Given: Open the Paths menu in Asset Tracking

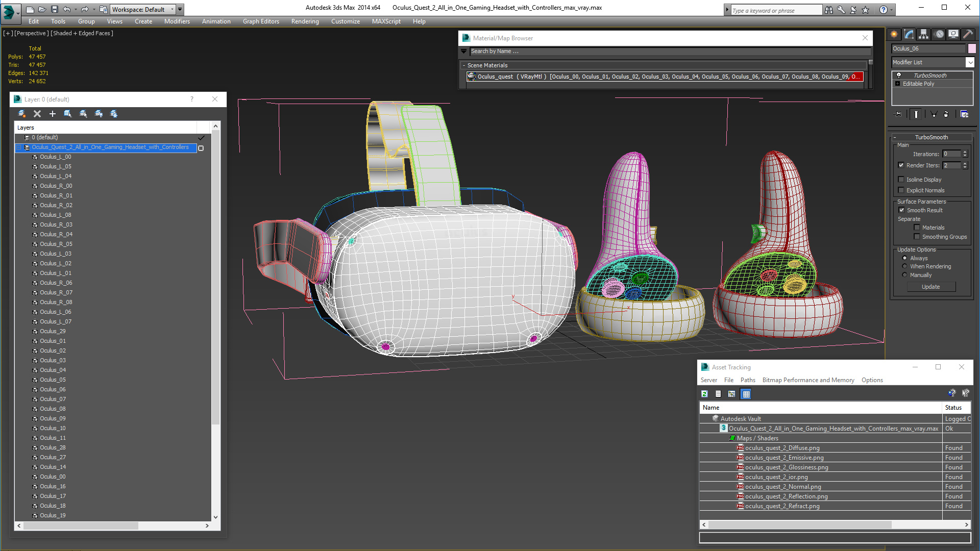Looking at the screenshot, I should tap(748, 380).
